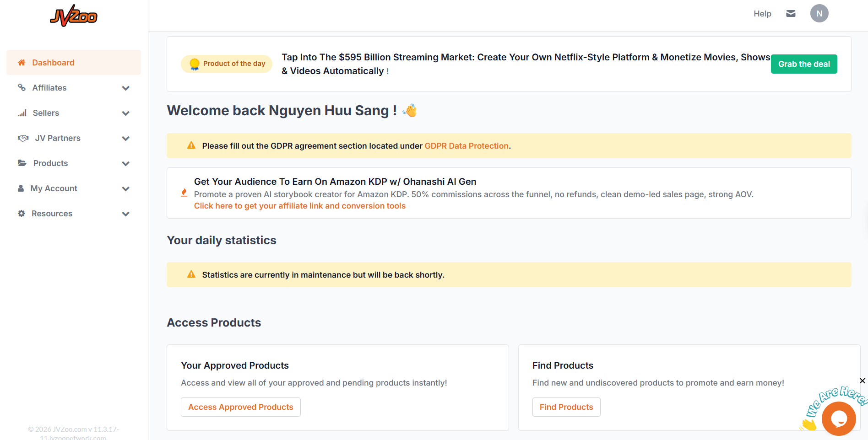Click the Grab the deal button
This screenshot has width=868, height=440.
(x=804, y=64)
